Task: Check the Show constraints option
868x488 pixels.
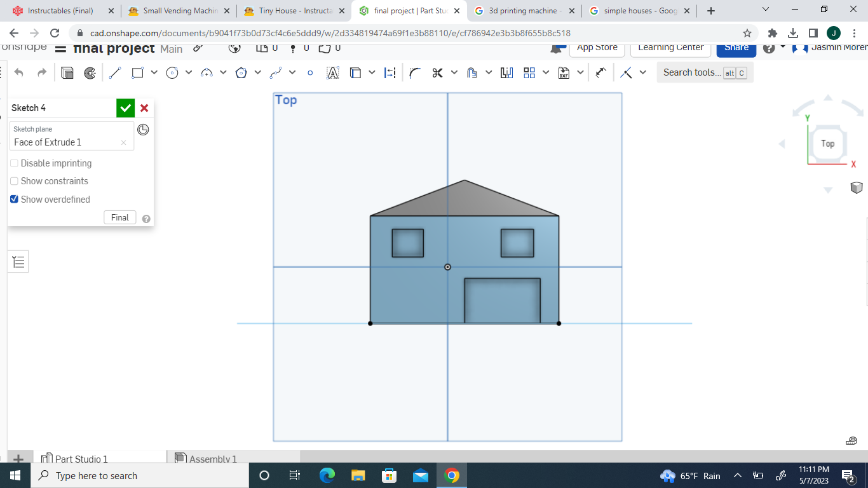Action: [x=14, y=181]
